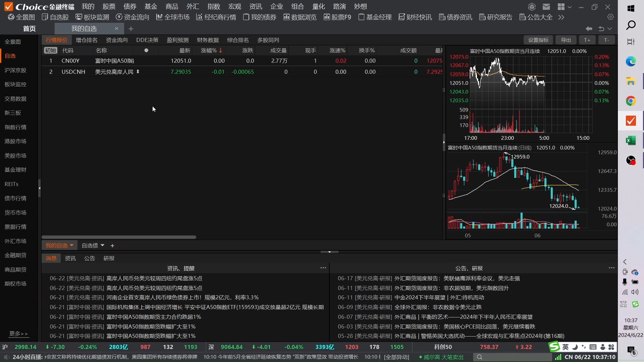Viewport: 644px width, 362px height.
Task: Select the CN00Y row code
Action: tap(70, 61)
